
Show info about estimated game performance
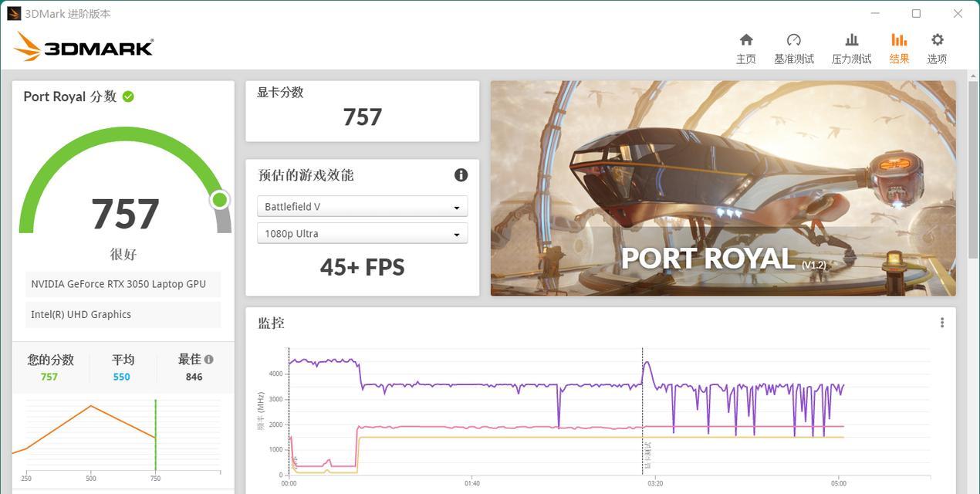tap(461, 175)
